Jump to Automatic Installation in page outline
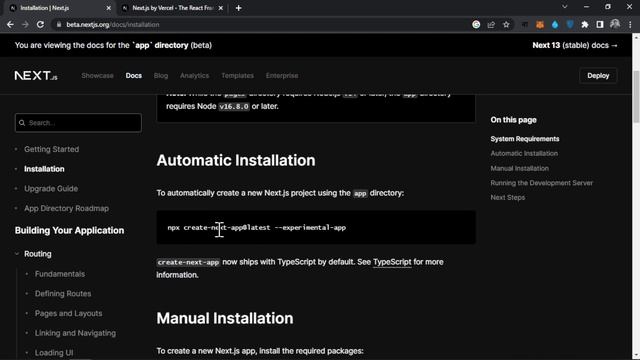The height and width of the screenshot is (360, 640). 524,153
